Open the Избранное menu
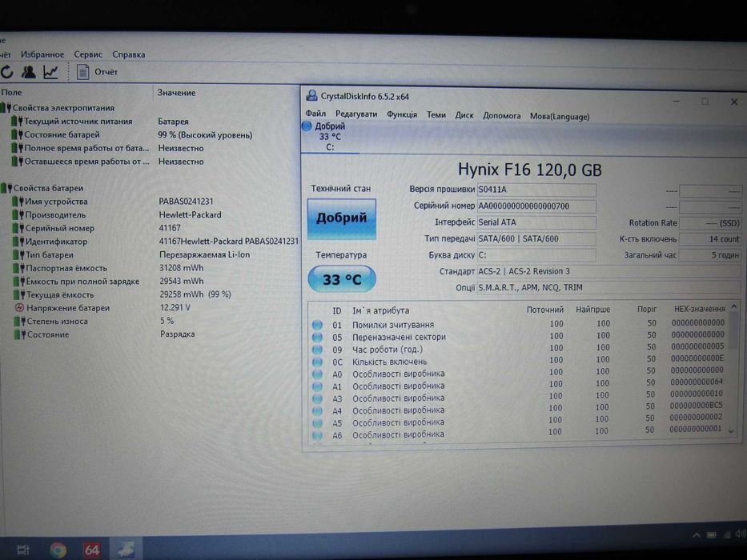 tap(42, 54)
